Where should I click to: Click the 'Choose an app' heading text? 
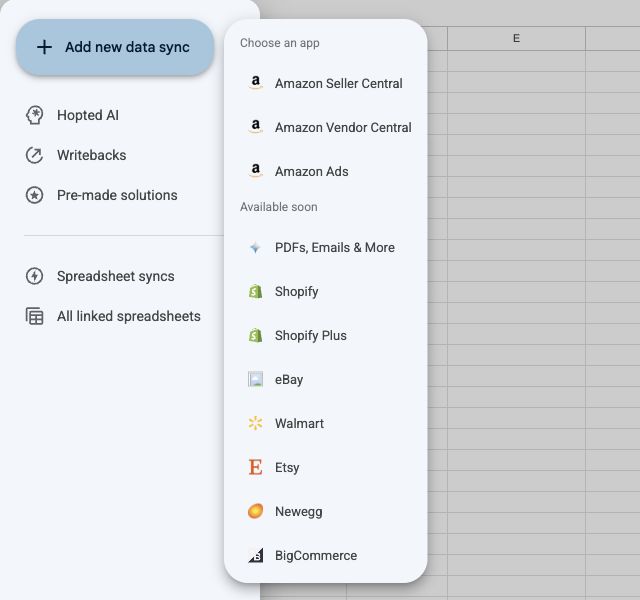pos(280,43)
